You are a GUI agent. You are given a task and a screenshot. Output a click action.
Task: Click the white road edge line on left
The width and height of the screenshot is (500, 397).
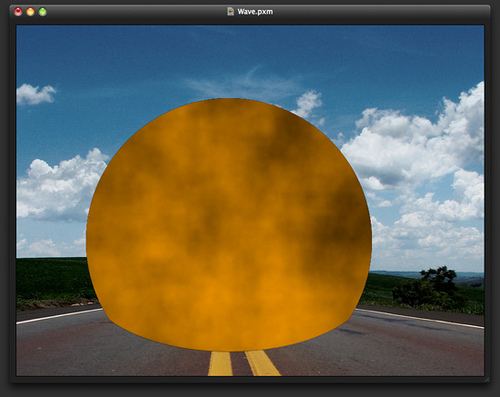pos(59,316)
